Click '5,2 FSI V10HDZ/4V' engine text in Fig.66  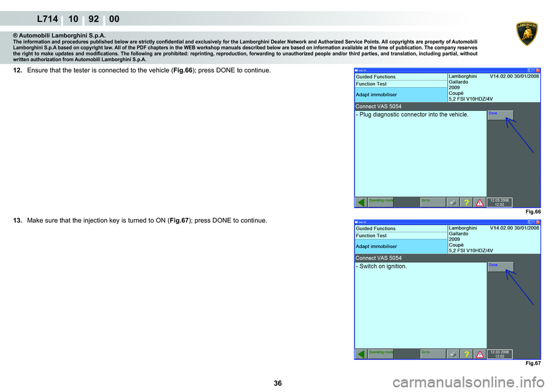coord(471,99)
